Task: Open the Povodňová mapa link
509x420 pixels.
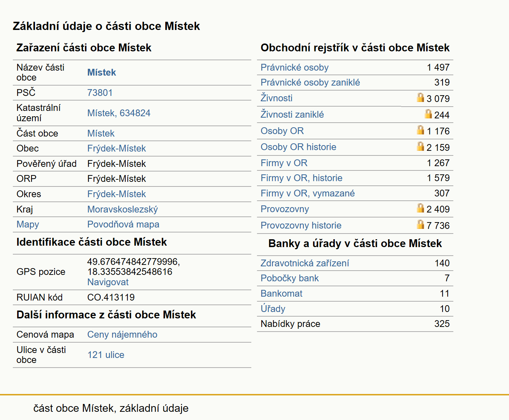Action: (x=123, y=224)
